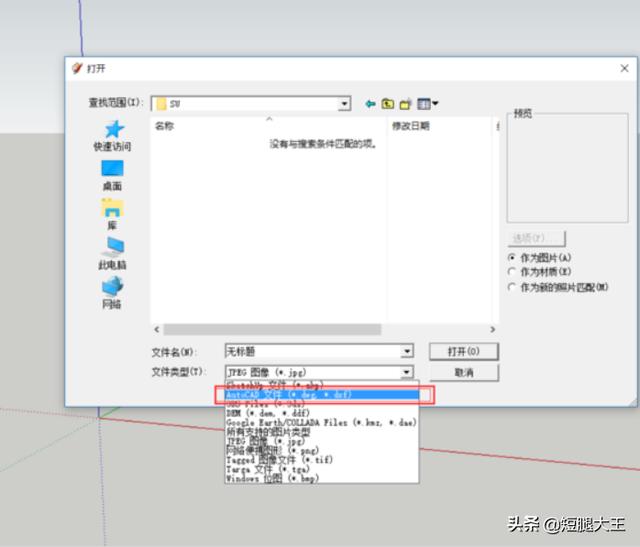Go up one folder level icon
This screenshot has width=640, height=547.
[x=388, y=104]
